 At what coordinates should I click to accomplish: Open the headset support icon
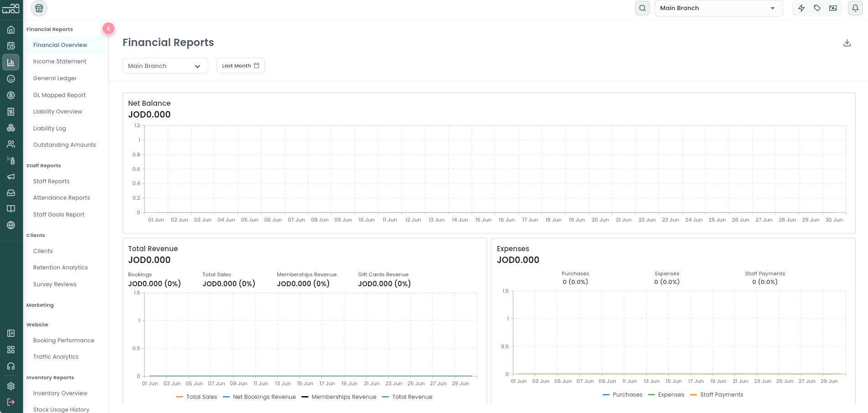[x=11, y=366]
